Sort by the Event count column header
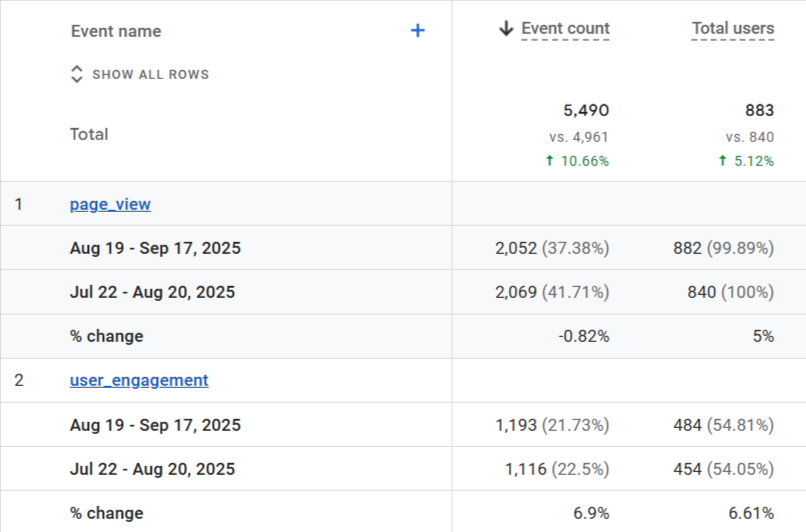The image size is (806, 532). (565, 29)
